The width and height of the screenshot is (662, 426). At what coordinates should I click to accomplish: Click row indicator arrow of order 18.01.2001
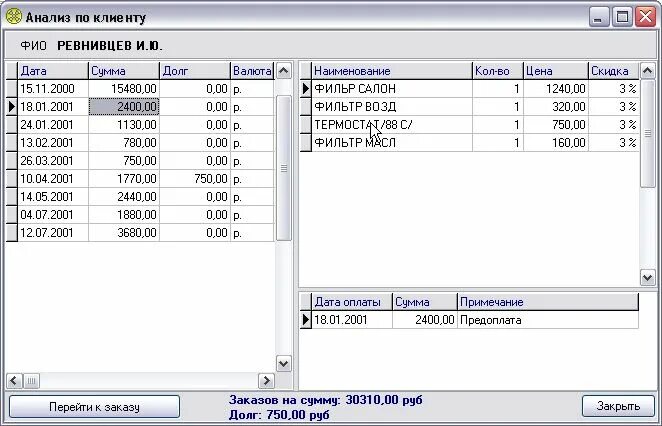(12, 107)
